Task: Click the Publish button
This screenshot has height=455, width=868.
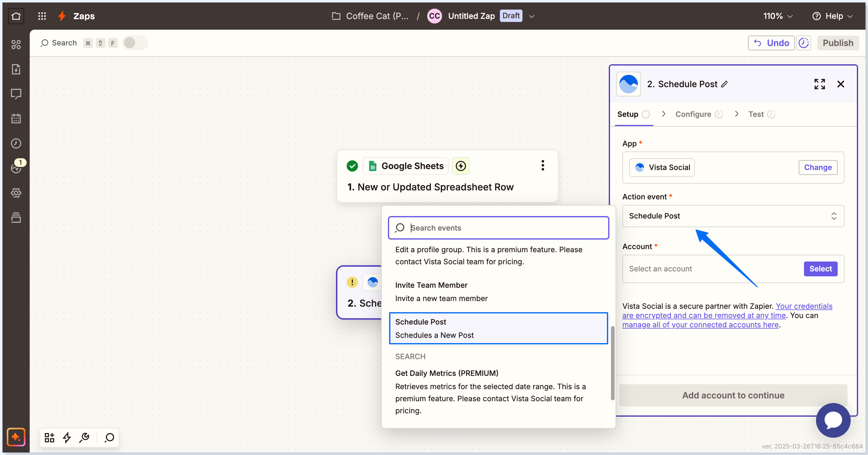Action: point(838,43)
